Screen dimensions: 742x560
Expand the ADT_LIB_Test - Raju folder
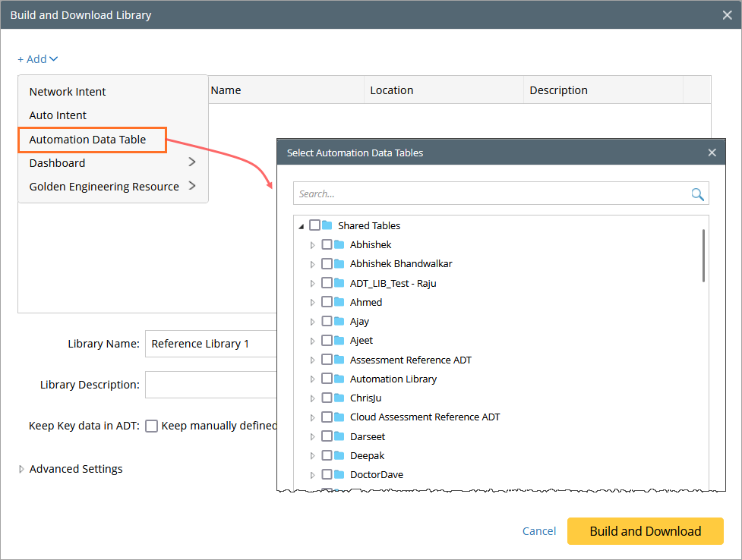(x=312, y=283)
